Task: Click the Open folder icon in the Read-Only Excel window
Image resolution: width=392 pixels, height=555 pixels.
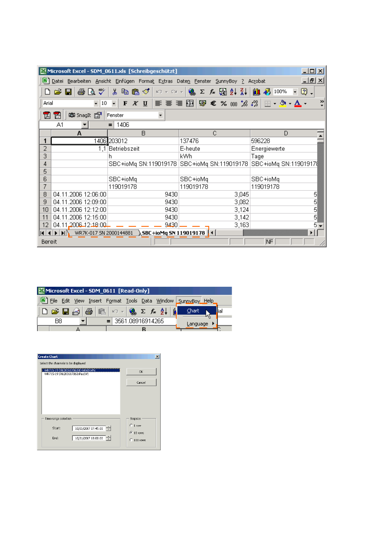Action: (x=55, y=311)
